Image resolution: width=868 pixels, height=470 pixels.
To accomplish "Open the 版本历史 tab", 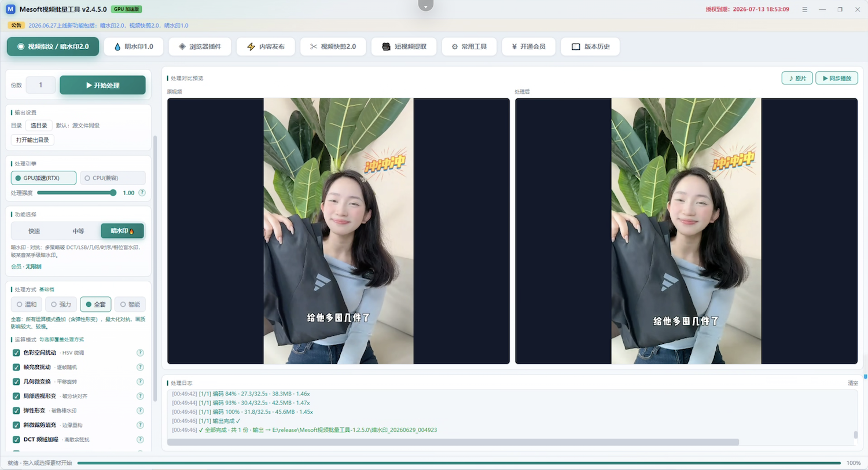I will pyautogui.click(x=590, y=46).
